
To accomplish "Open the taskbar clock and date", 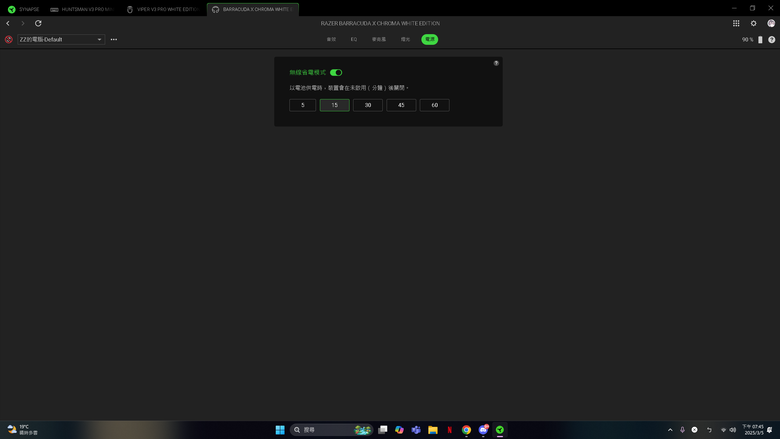I will (753, 430).
